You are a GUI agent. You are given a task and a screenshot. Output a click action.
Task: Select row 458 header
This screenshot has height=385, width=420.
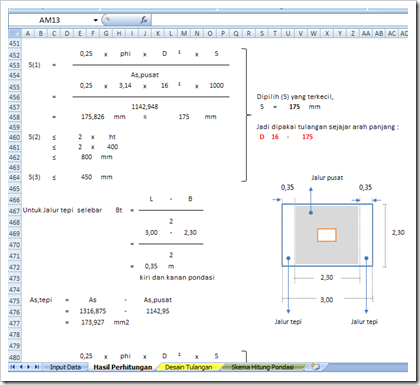tap(15, 117)
